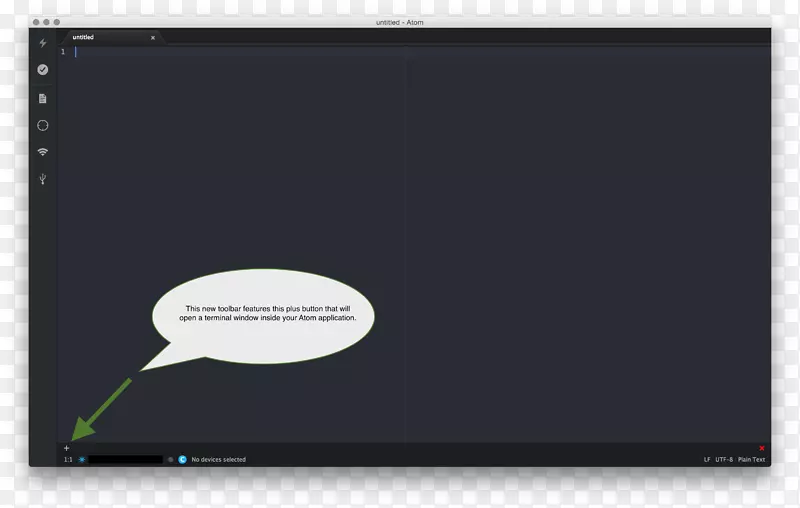The height and width of the screenshot is (508, 800).
Task: Click the blue star icon in status bar
Action: (82, 460)
